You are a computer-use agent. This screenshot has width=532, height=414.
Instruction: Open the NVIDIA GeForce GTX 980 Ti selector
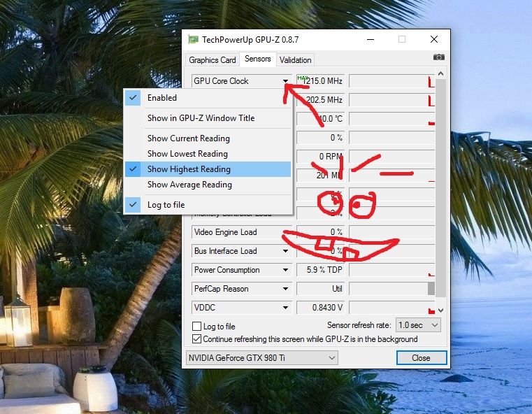pos(262,357)
